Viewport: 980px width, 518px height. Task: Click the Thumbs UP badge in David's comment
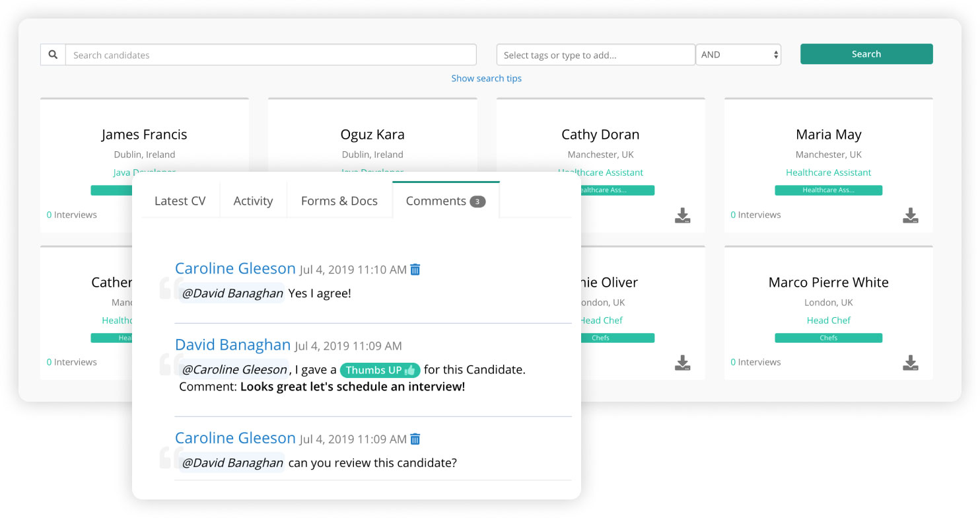pyautogui.click(x=380, y=370)
